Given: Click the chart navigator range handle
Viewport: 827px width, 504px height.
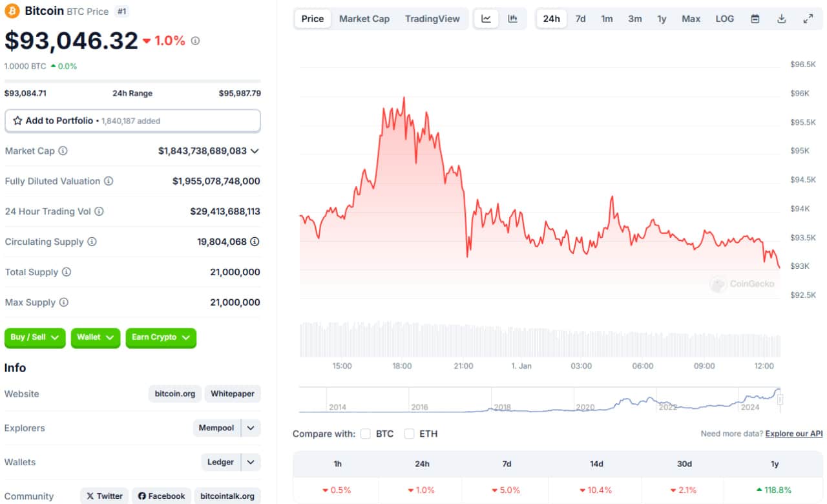Looking at the screenshot, I should point(780,400).
